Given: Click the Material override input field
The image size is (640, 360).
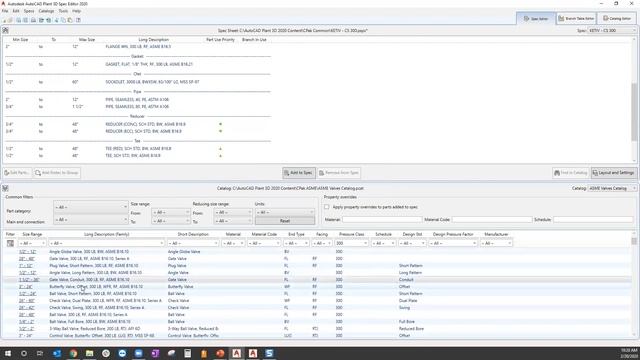Looking at the screenshot, I should pyautogui.click(x=382, y=220).
